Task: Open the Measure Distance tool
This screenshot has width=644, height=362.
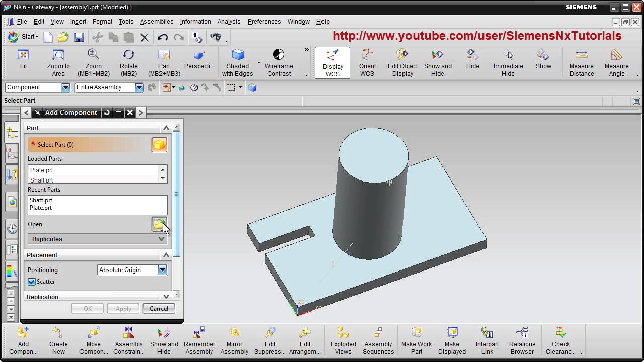Action: point(582,55)
